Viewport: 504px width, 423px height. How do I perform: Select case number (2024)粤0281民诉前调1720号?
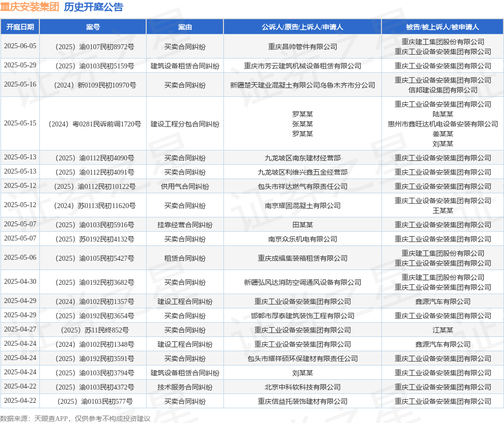point(93,124)
